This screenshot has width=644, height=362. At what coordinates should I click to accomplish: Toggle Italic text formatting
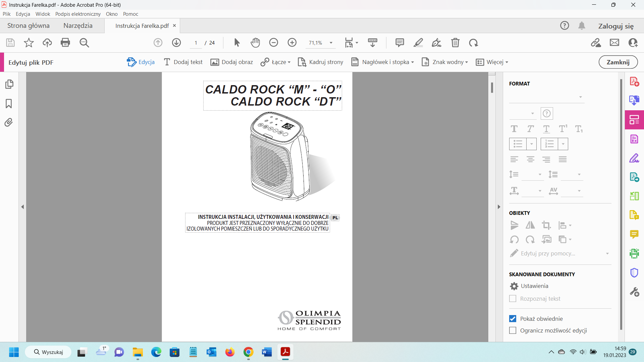[530, 129]
